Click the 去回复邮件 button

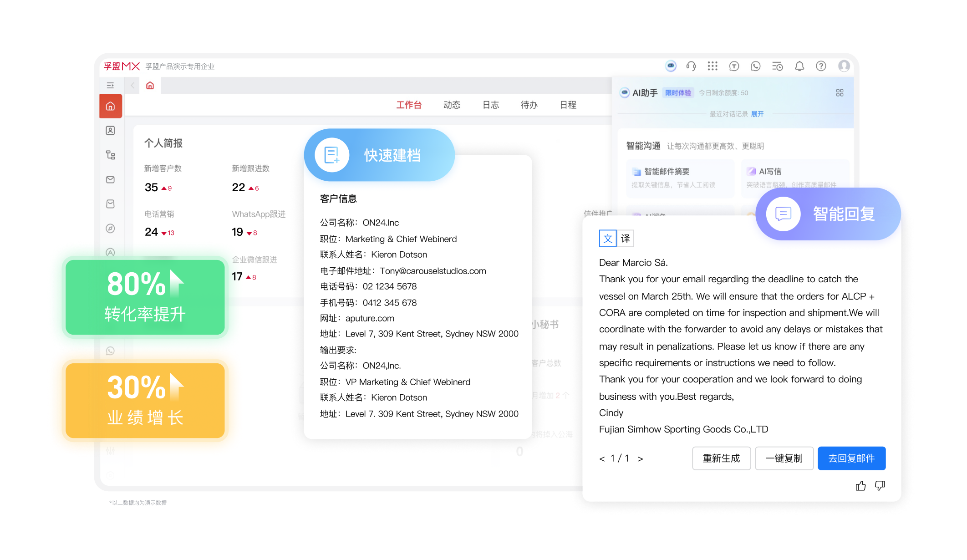pyautogui.click(x=851, y=458)
